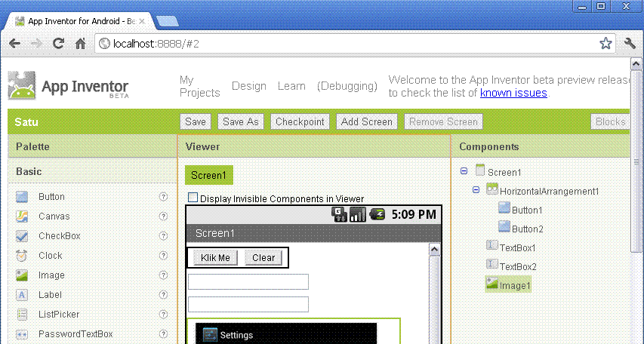644x344 pixels.
Task: Click the Add Screen button
Action: pos(367,122)
